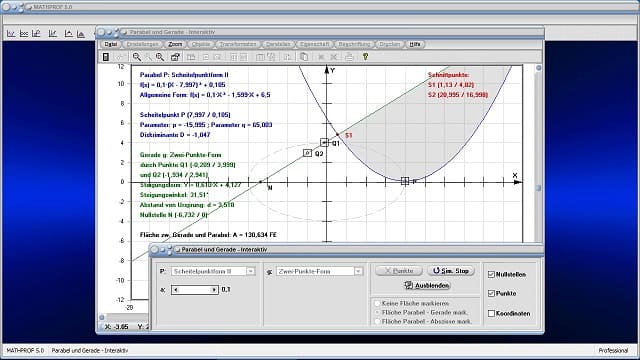Click the first icon in MATHPROF main toolbar
This screenshot has width=640, height=360.
pos(11,33)
